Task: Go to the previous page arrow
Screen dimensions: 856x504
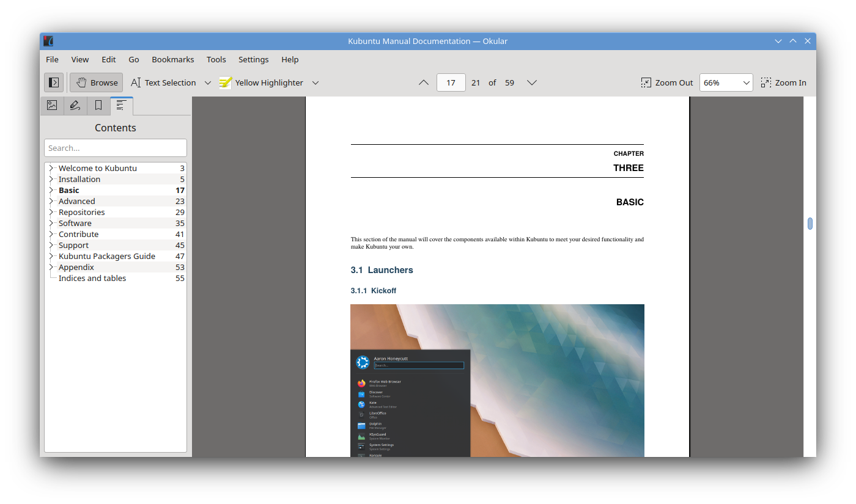Action: coord(423,82)
